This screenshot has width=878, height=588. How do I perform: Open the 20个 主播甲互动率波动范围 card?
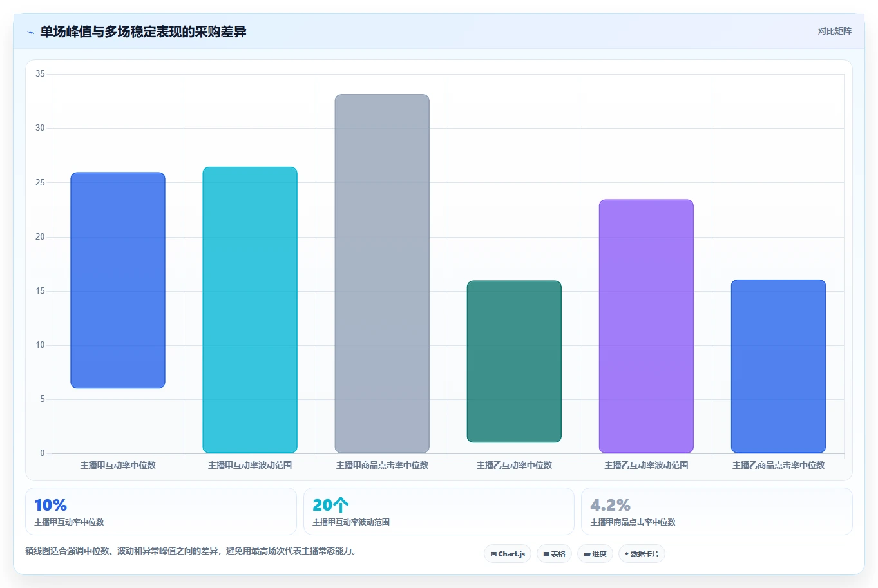tap(439, 511)
